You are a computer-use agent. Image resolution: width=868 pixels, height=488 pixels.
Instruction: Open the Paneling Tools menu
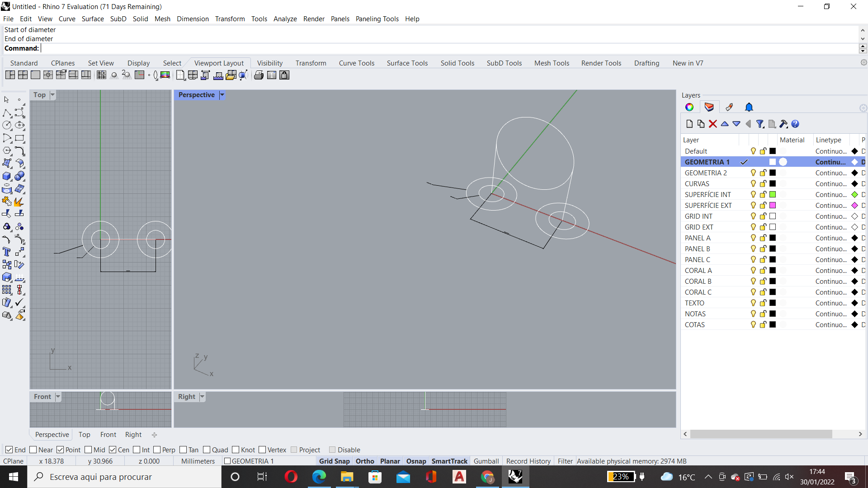pos(377,19)
